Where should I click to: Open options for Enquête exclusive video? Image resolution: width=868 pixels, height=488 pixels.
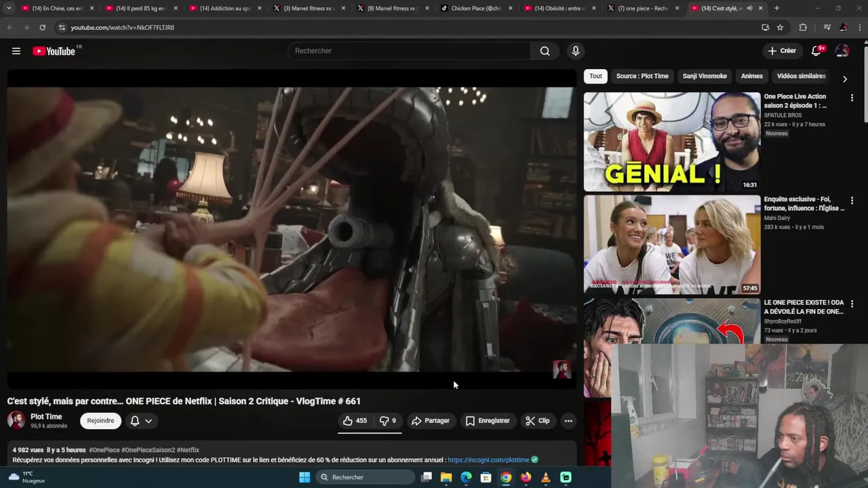(x=852, y=201)
